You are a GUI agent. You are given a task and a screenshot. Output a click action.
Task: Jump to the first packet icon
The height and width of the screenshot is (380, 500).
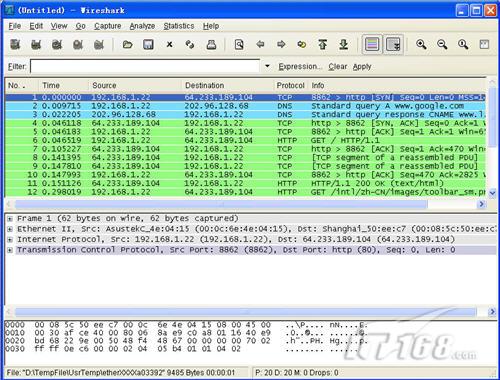click(322, 44)
